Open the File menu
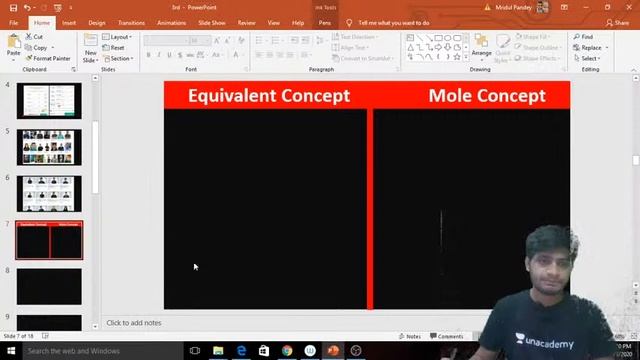Screen dimensions: 640x360 point(13,23)
